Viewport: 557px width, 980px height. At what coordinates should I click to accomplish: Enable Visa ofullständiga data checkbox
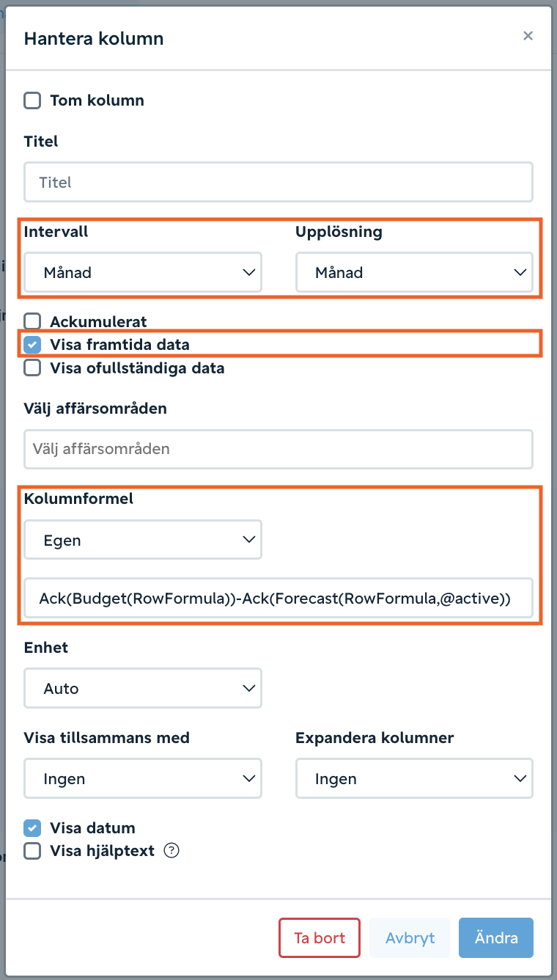pos(32,368)
